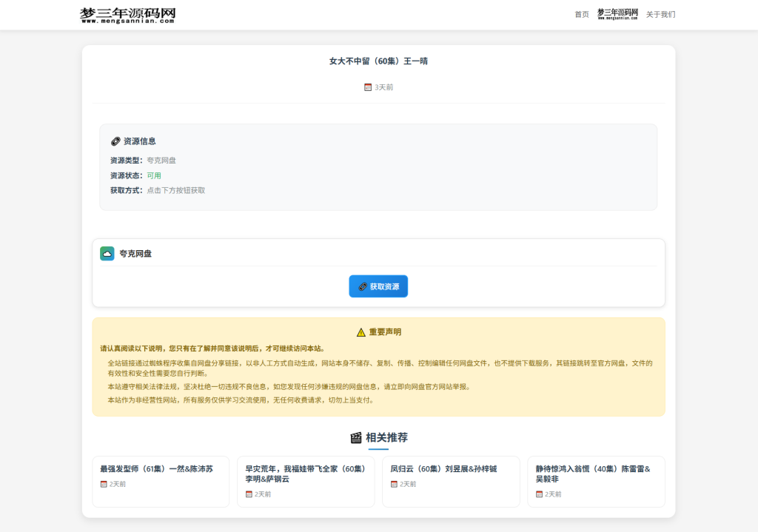
Task: Click calendar icon in 凤归云 card
Action: pyautogui.click(x=394, y=484)
